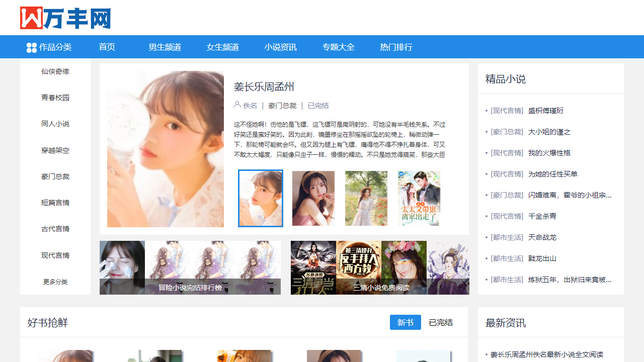Select the blue-outlined first cover thumbnail

pyautogui.click(x=261, y=198)
